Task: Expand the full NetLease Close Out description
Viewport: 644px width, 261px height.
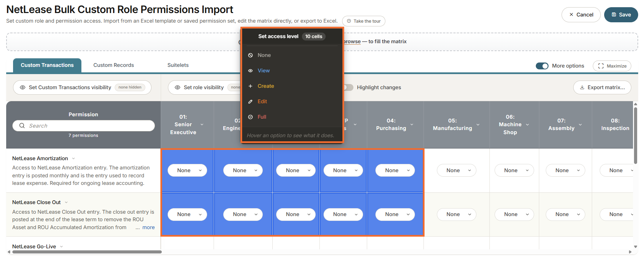Action: point(148,227)
